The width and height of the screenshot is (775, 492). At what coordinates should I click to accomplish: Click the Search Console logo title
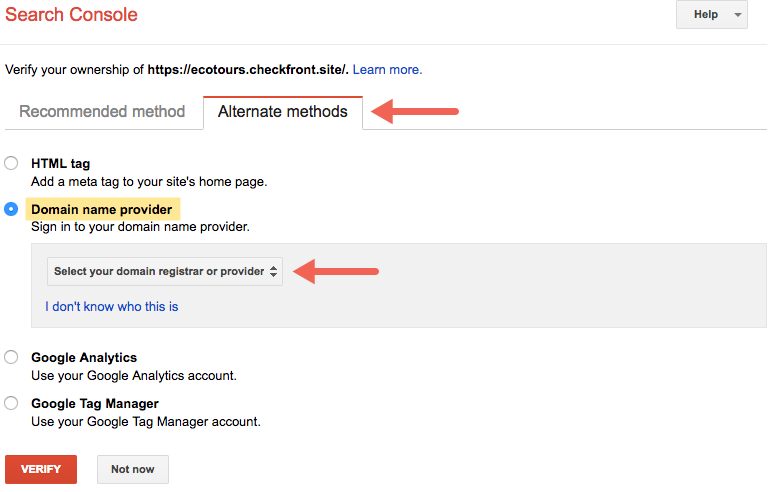[x=71, y=14]
